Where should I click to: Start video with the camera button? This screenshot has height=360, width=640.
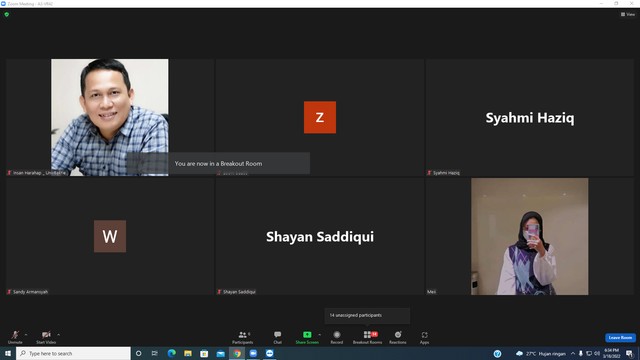point(46,337)
